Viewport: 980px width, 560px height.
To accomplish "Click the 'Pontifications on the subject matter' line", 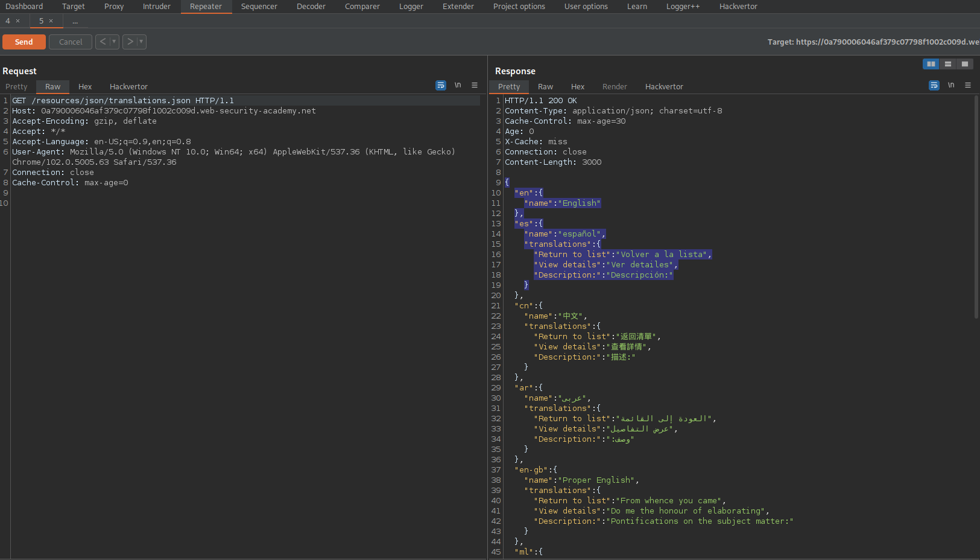I will tap(664, 521).
